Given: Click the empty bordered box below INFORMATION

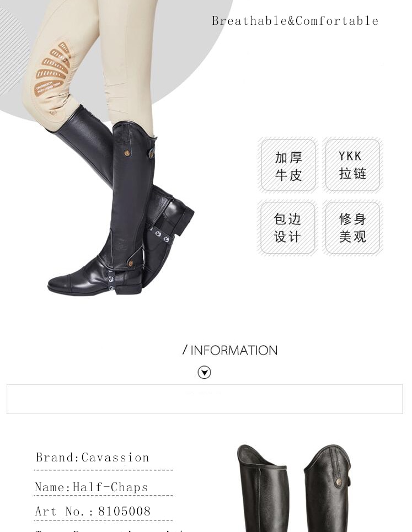Looking at the screenshot, I should click(204, 399).
